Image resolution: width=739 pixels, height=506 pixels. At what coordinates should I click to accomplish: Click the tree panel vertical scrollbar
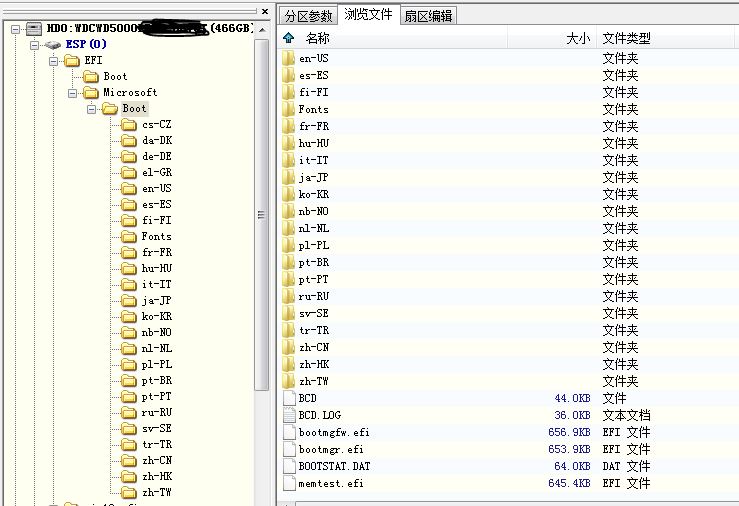pyautogui.click(x=261, y=215)
